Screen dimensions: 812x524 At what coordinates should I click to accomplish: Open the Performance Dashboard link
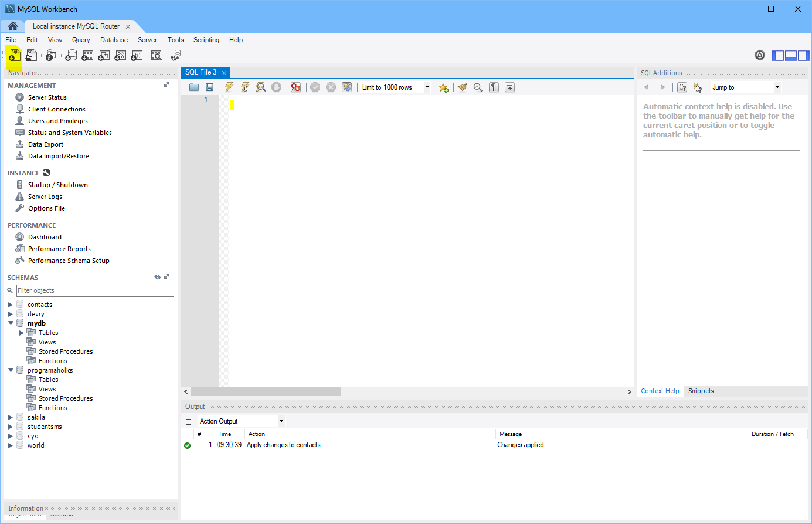[x=45, y=237]
